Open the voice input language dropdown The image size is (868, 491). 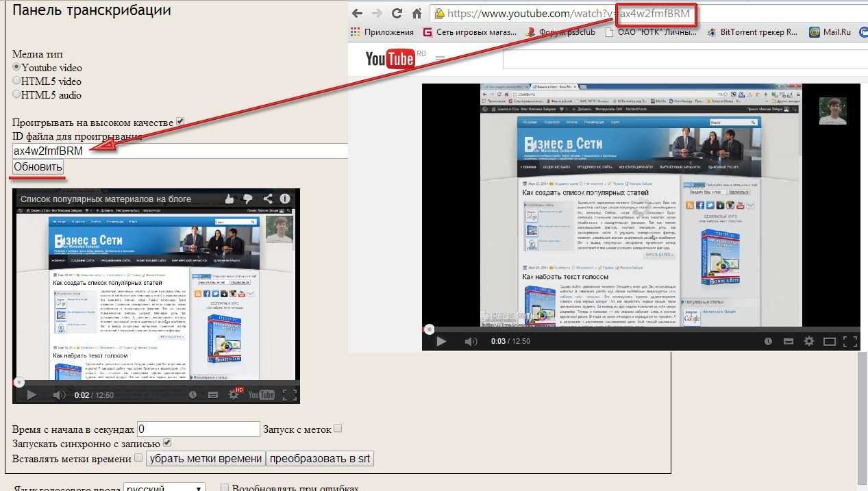[x=164, y=488]
